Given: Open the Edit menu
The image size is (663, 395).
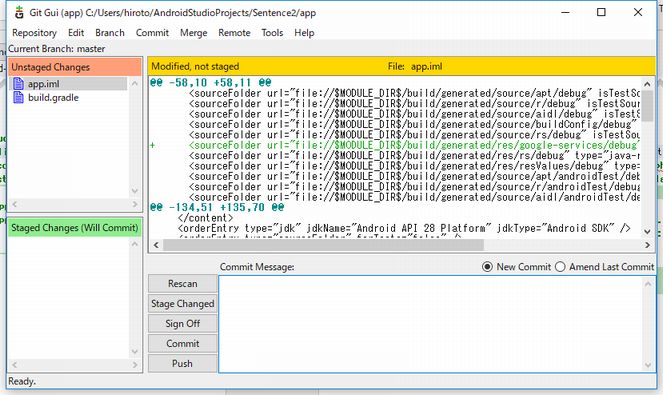Looking at the screenshot, I should point(76,33).
